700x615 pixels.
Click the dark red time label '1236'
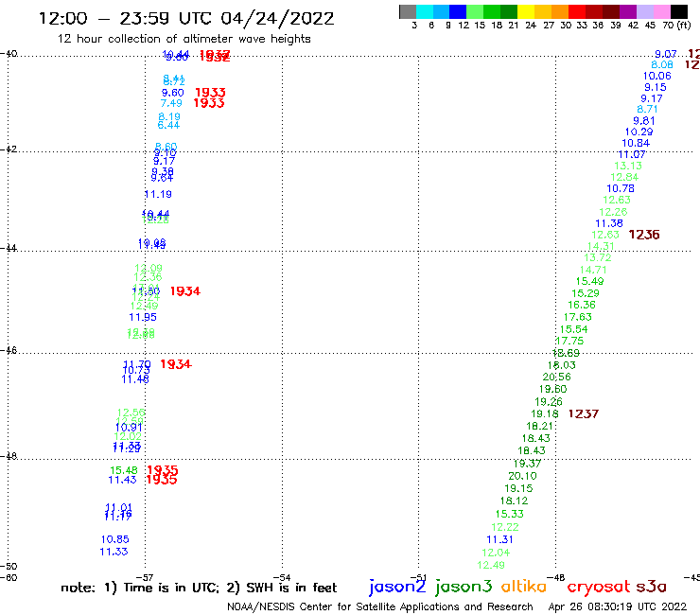(644, 235)
